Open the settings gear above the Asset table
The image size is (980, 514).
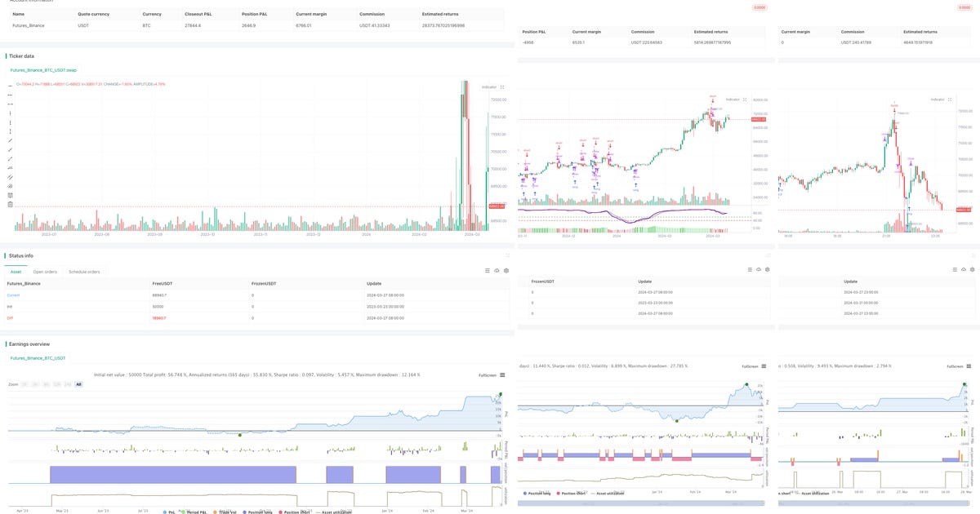(x=507, y=270)
